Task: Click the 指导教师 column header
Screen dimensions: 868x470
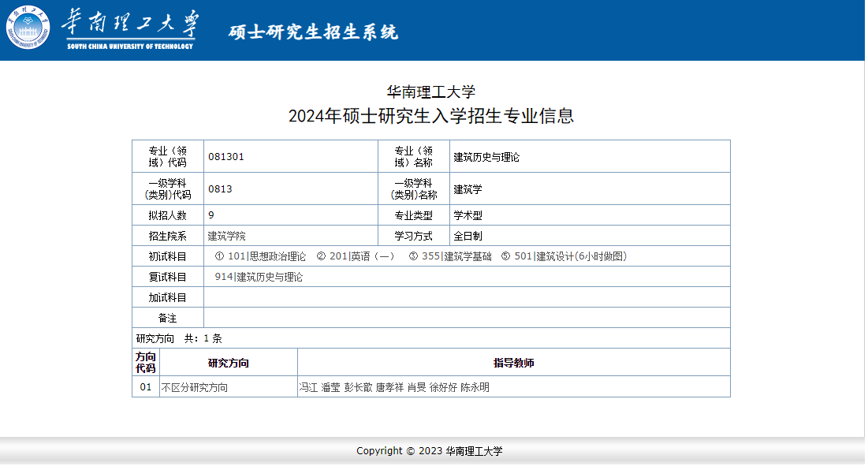Action: (x=514, y=364)
